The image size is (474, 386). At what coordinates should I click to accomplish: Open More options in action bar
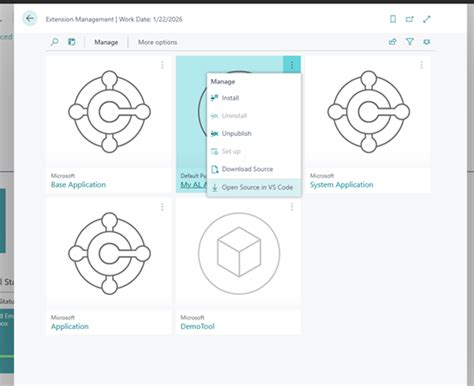point(157,42)
